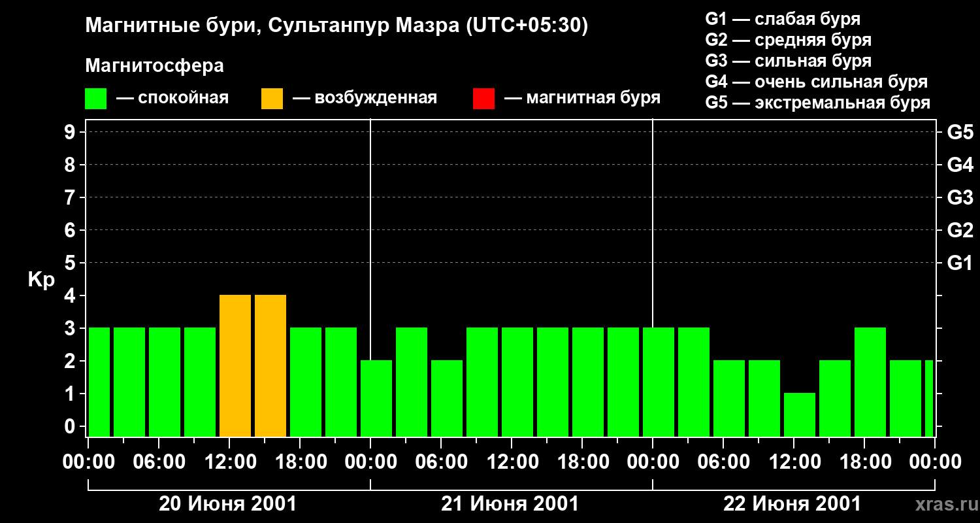Image resolution: width=980 pixels, height=523 pixels.
Task: Click the red 'магнитная буря' legend swatch
Action: pyautogui.click(x=483, y=99)
